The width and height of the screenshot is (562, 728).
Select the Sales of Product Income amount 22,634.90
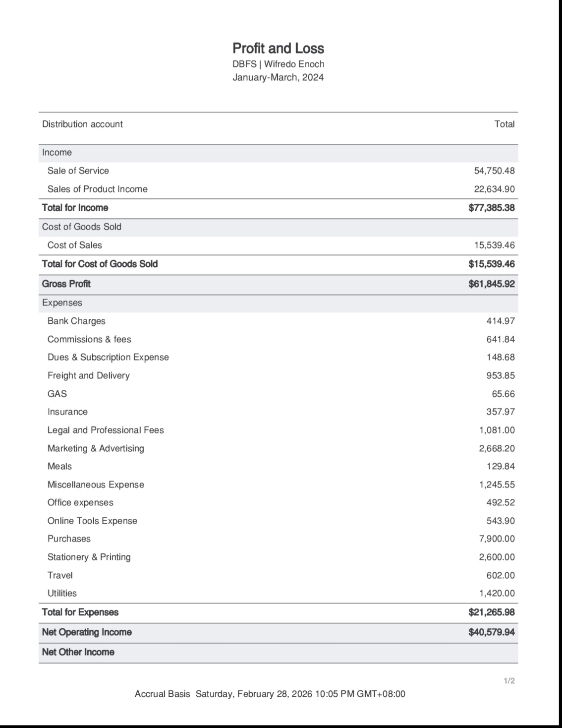coord(494,189)
